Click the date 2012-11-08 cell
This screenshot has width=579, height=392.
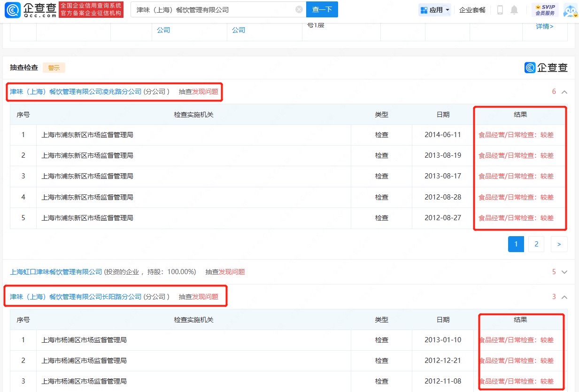coord(443,381)
